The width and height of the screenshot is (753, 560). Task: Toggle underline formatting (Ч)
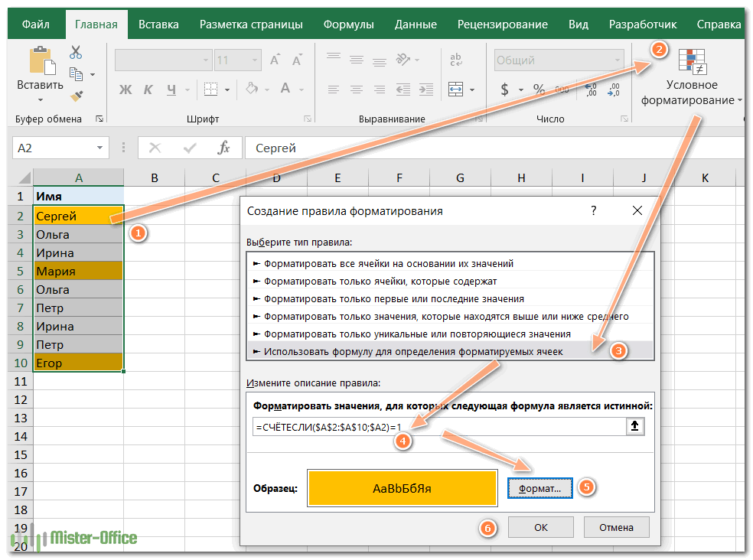(x=170, y=90)
